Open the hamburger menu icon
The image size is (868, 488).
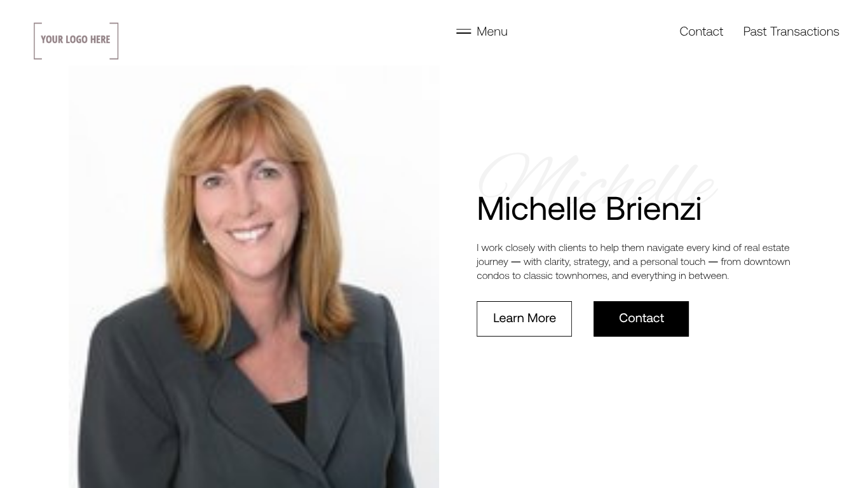[x=463, y=31]
